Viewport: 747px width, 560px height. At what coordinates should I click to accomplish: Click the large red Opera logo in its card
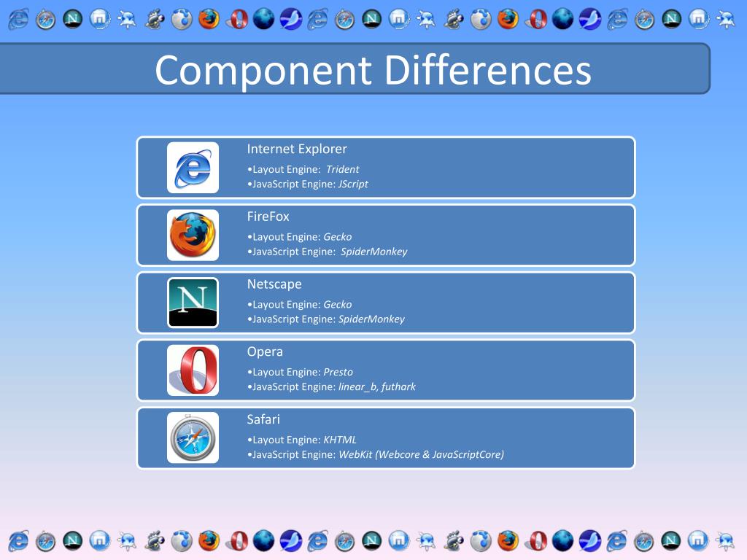click(x=193, y=370)
